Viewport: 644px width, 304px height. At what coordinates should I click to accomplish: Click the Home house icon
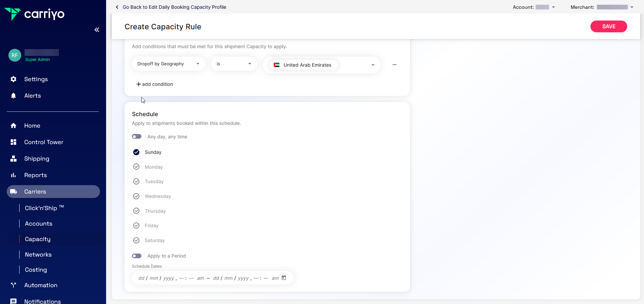click(x=13, y=126)
